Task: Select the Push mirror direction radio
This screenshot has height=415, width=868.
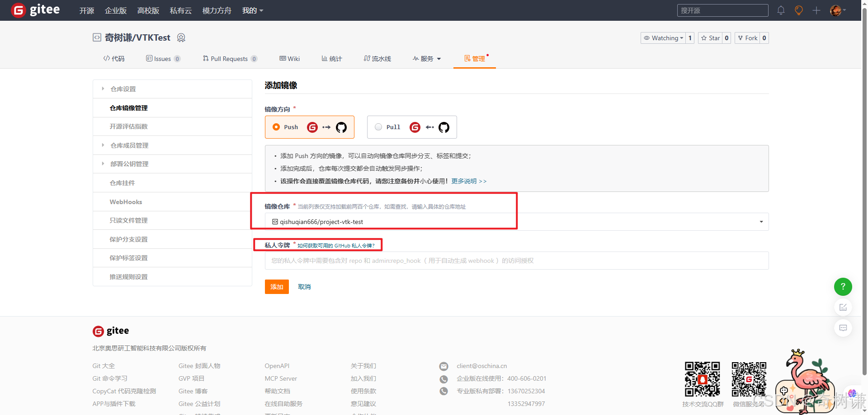Action: [276, 127]
